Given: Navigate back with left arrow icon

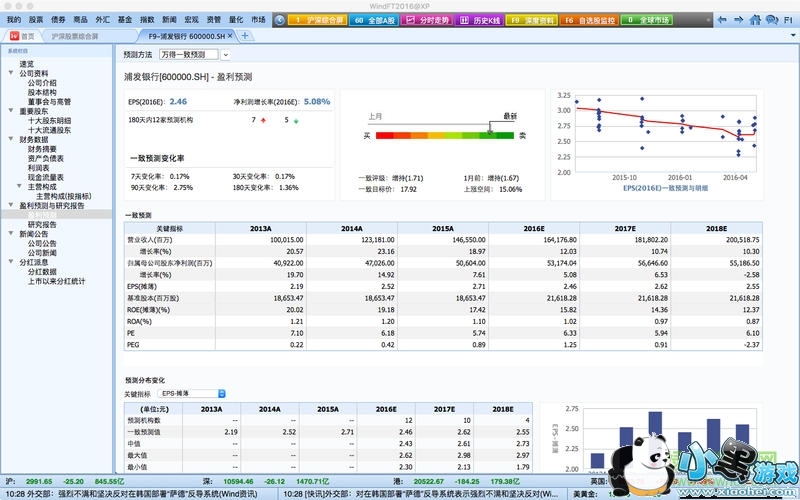Looking at the screenshot, I should tap(722, 20).
